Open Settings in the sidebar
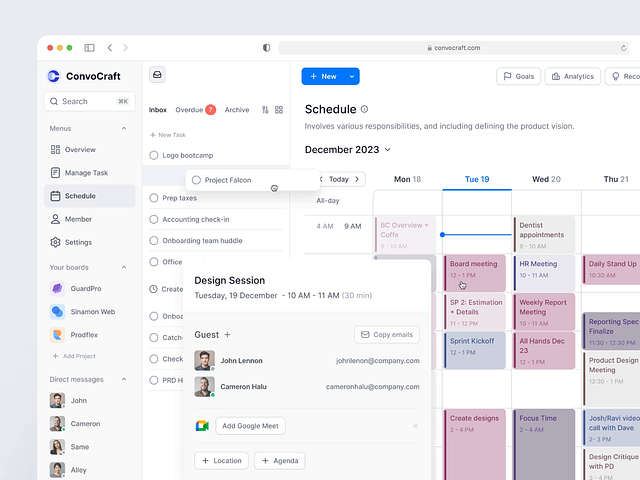This screenshot has width=640, height=480. pyautogui.click(x=89, y=242)
